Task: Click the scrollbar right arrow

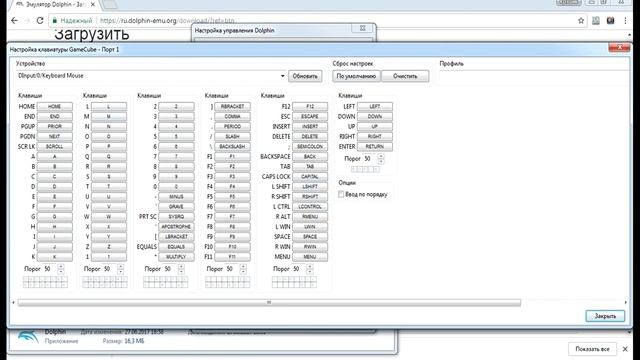Action: point(626,302)
